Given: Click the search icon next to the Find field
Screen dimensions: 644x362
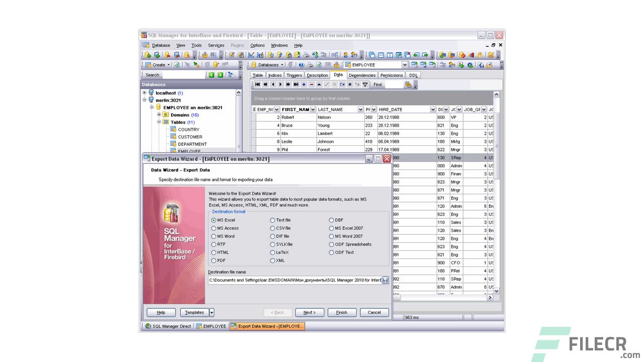Looking at the screenshot, I should (x=409, y=84).
